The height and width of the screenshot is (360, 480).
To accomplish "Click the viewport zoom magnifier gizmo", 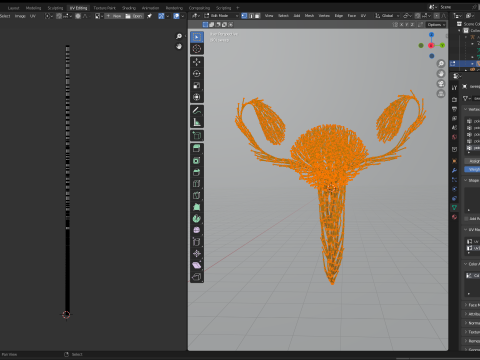I will click(x=441, y=64).
